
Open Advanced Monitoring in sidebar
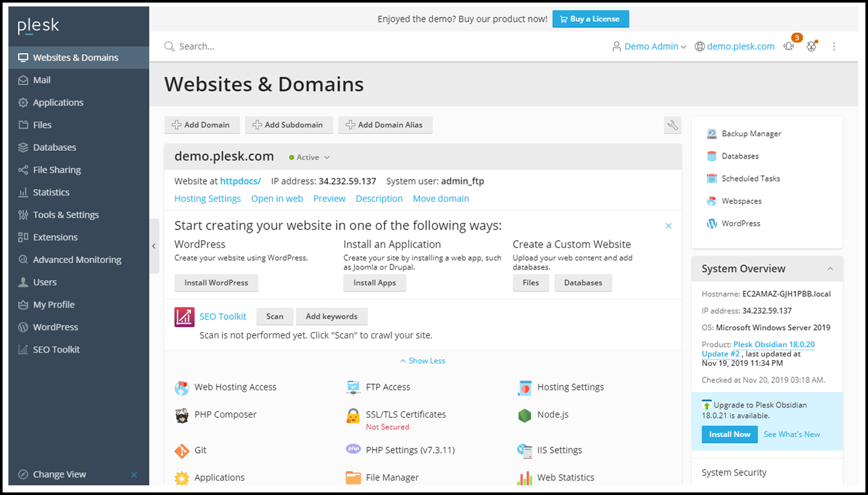coord(79,260)
